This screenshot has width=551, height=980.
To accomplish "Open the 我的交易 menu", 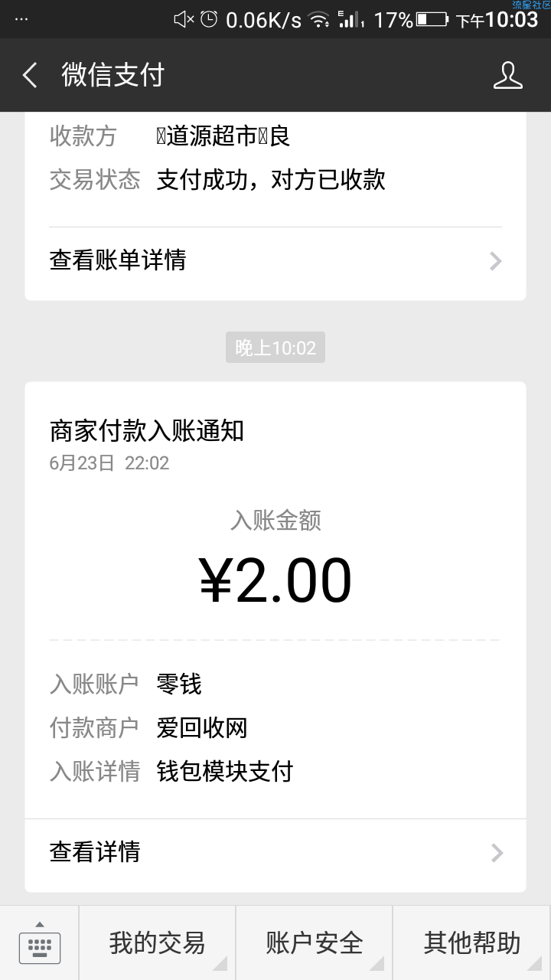I will click(157, 943).
